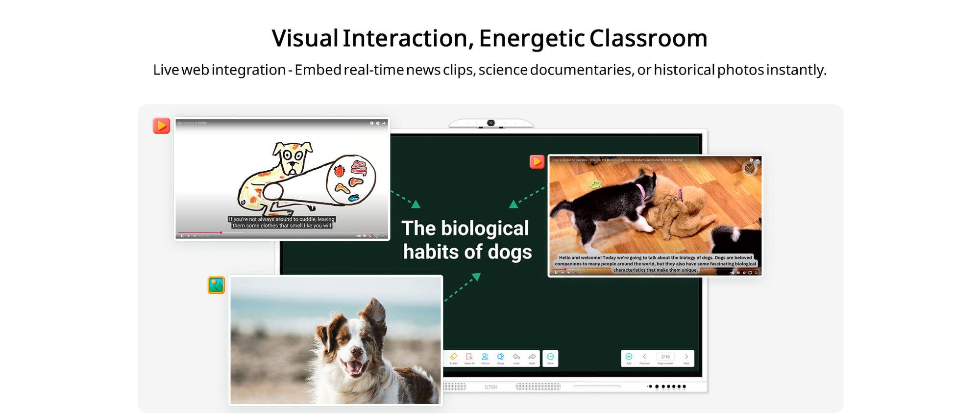The height and width of the screenshot is (414, 980).
Task: Click the 'Visual Interaction, Energetic Classroom' headline
Action: pos(490,38)
